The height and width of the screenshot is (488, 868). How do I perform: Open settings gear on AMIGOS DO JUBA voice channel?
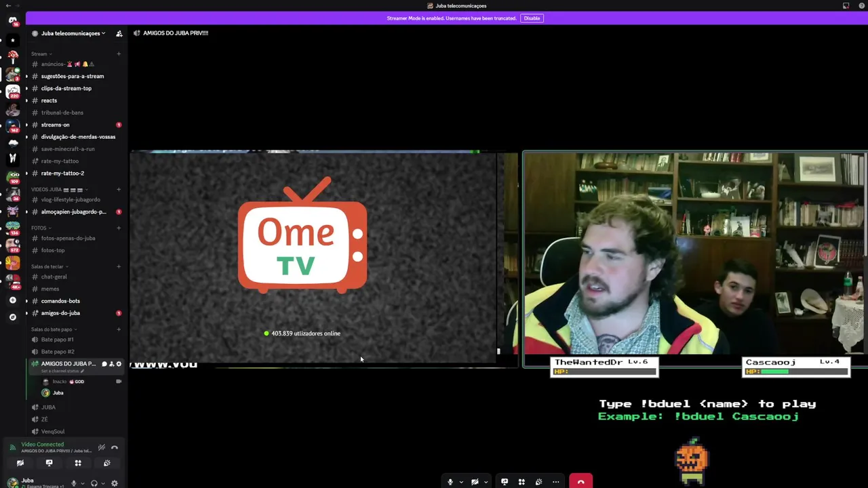[x=119, y=364]
